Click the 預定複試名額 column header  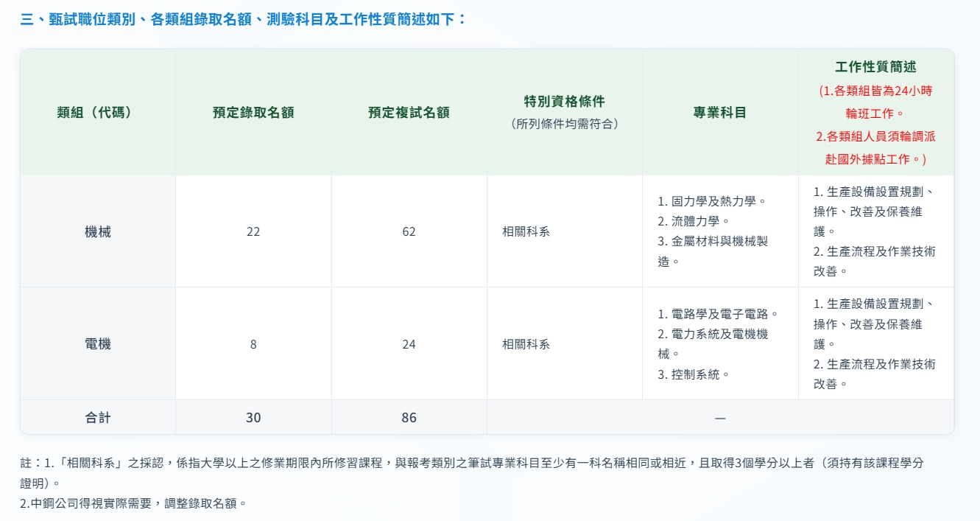click(x=409, y=113)
